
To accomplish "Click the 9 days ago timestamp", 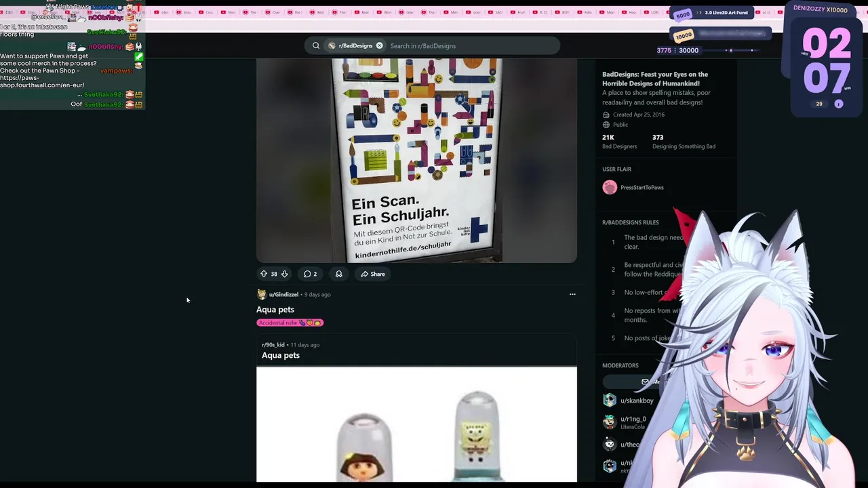I will pos(317,295).
